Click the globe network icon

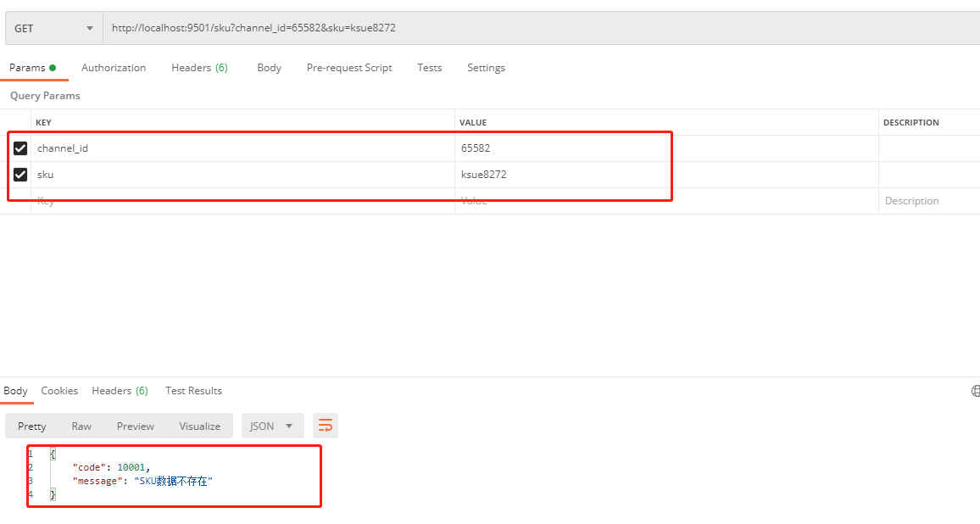[976, 391]
